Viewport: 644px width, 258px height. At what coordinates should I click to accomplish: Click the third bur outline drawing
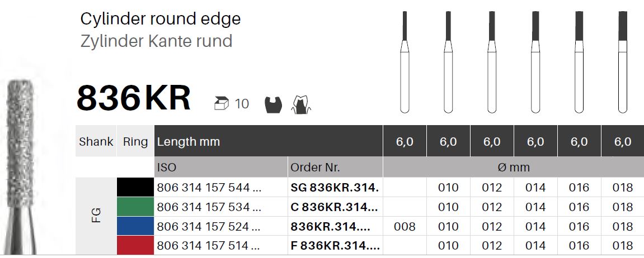pyautogui.click(x=492, y=62)
